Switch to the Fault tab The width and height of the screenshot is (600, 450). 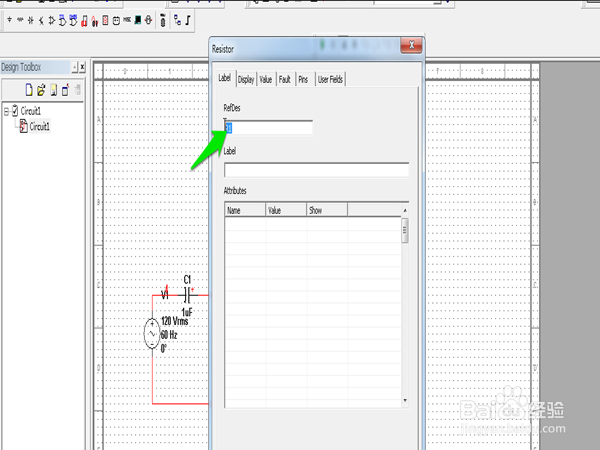click(285, 80)
